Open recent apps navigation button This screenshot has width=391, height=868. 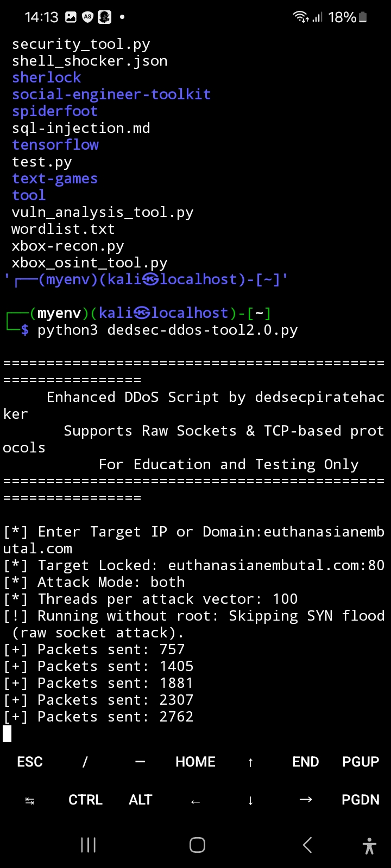point(88,845)
